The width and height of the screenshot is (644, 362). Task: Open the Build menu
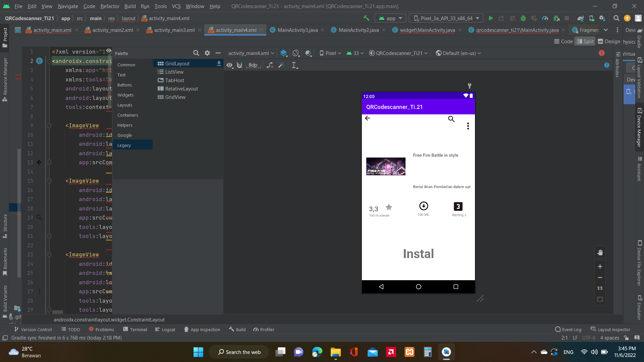click(130, 6)
